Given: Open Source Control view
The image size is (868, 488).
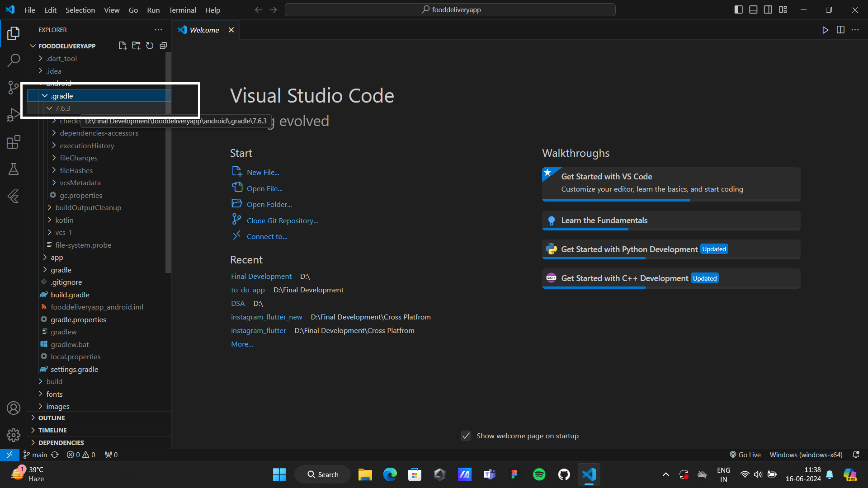Looking at the screenshot, I should pyautogui.click(x=14, y=87).
